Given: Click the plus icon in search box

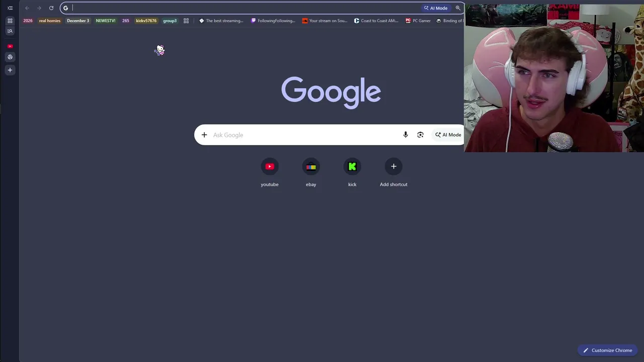Looking at the screenshot, I should 204,135.
